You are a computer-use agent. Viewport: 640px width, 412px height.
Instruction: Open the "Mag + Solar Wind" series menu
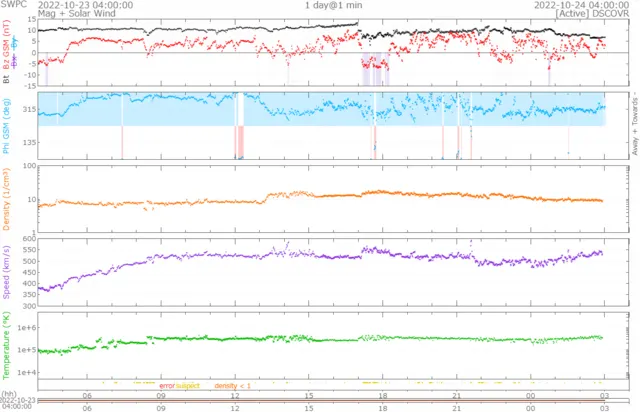coord(77,13)
